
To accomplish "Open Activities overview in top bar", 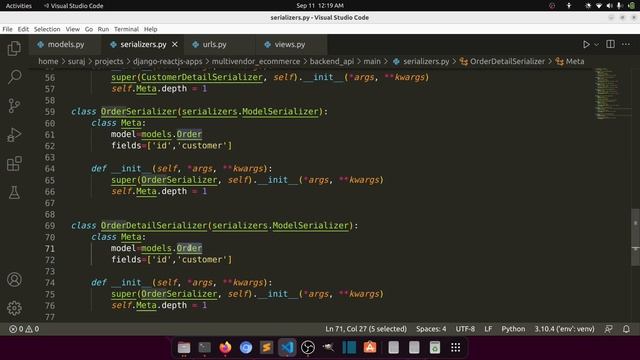I will tap(18, 6).
